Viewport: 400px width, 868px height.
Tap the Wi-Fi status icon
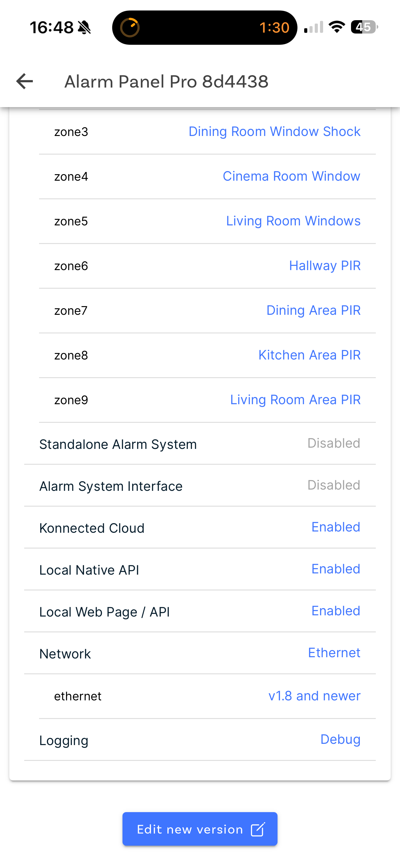(337, 27)
